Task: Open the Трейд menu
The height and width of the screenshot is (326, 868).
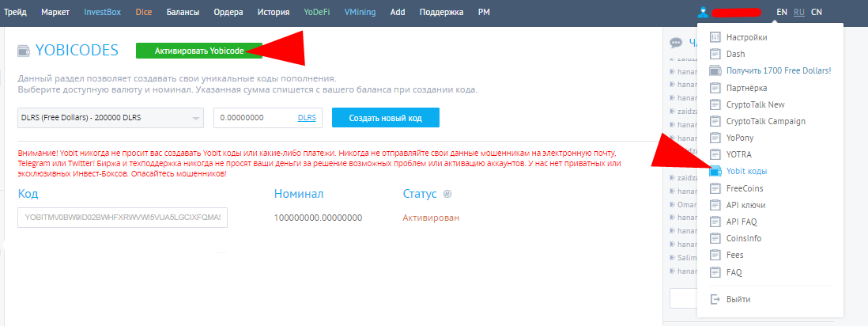Action: [x=16, y=12]
